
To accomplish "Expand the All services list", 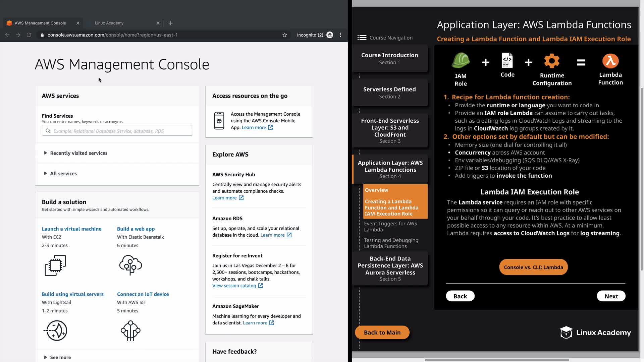I will (63, 174).
